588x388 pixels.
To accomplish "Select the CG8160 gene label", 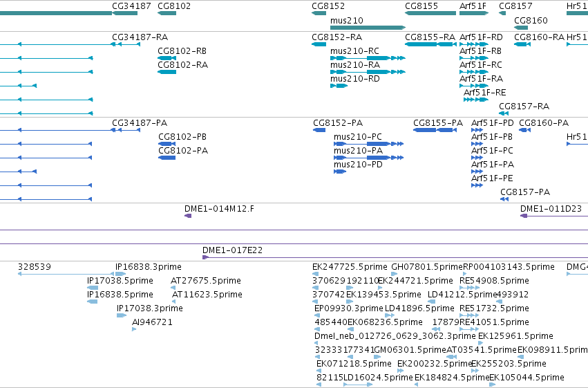I will coord(531,20).
